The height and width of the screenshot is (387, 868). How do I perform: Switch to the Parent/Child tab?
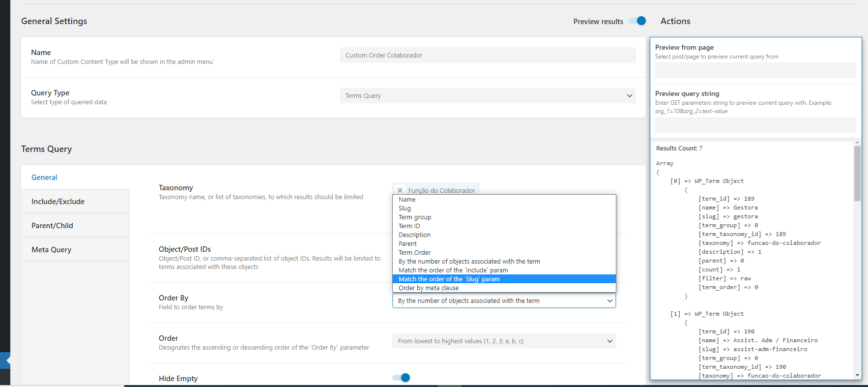coord(75,226)
